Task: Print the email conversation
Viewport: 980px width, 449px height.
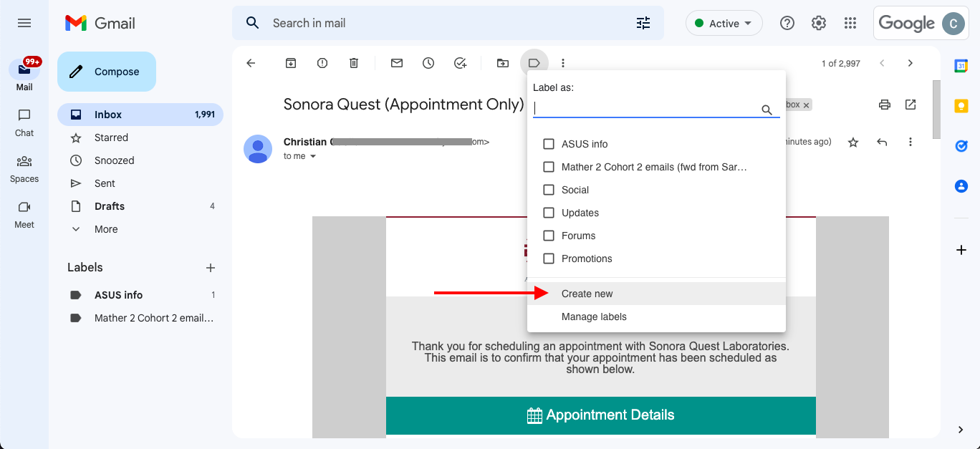Action: pos(885,105)
